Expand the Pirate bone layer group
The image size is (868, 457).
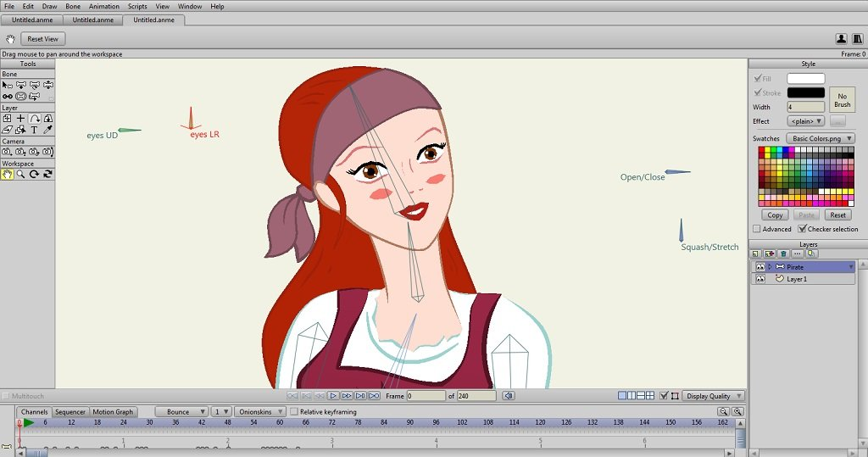770,267
